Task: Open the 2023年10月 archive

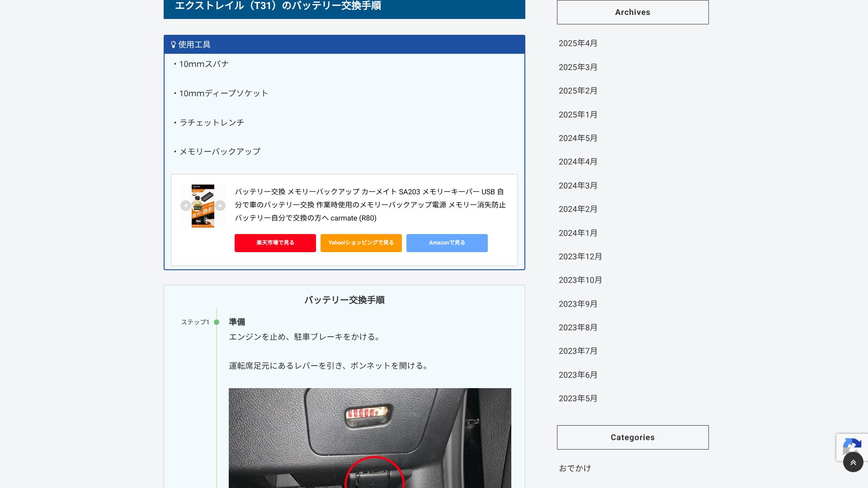Action: click(x=580, y=280)
